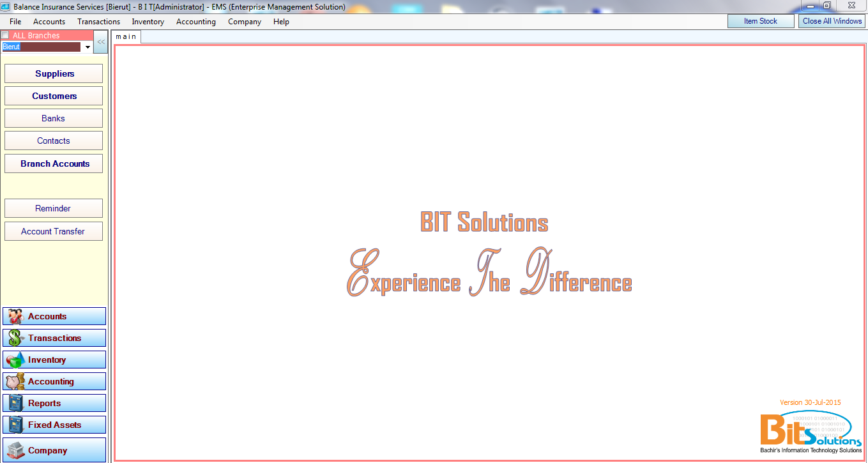Open the Contacts button
Screen dimensions: 868x463
point(54,140)
